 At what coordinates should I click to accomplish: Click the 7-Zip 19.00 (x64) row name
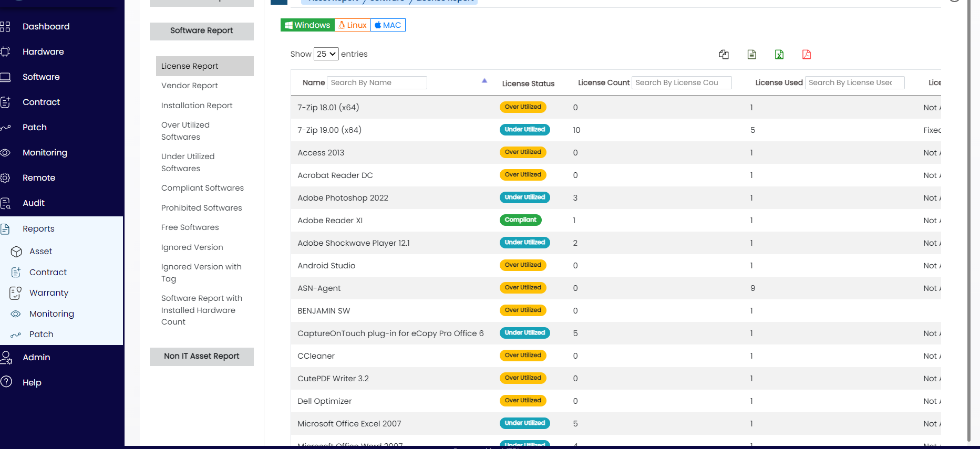329,130
